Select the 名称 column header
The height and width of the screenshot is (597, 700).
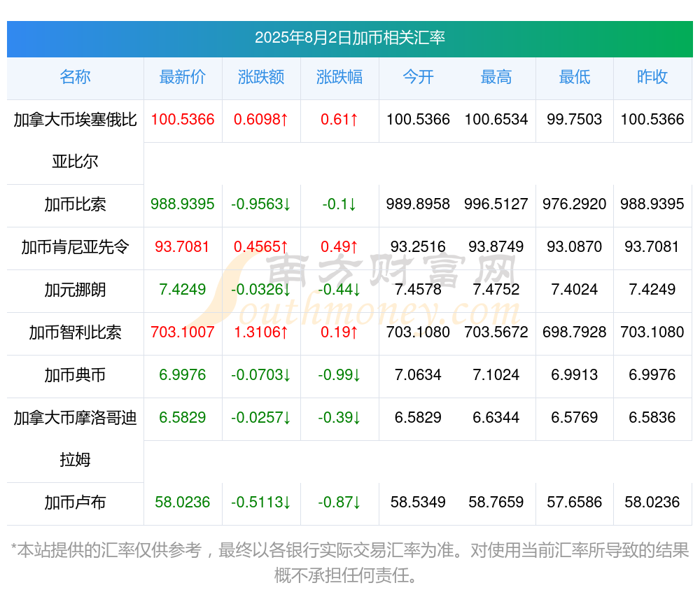coord(75,77)
